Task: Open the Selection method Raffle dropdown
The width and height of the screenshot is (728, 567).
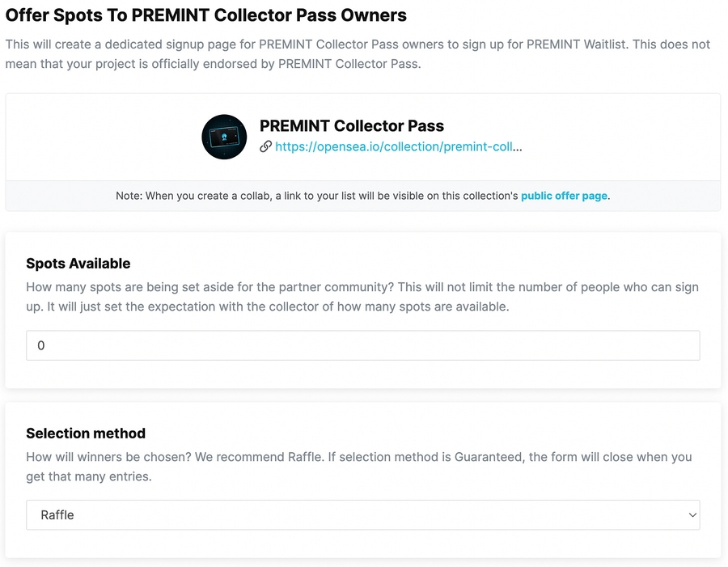Action: click(362, 514)
